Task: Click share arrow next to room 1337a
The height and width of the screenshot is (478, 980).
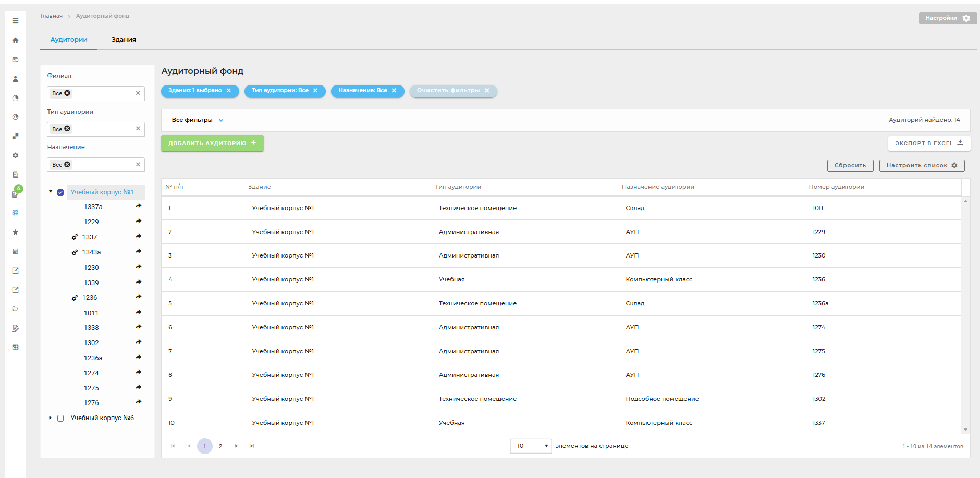Action: [x=139, y=206]
